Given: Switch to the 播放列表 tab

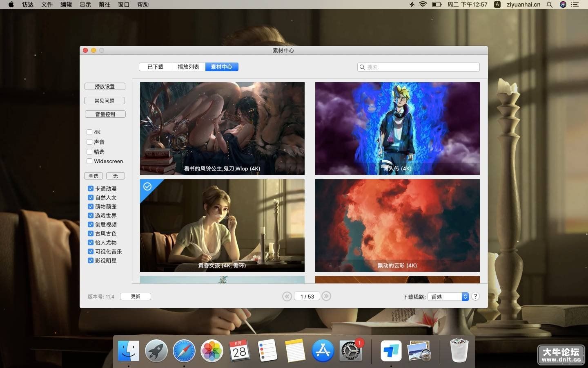Looking at the screenshot, I should tap(189, 67).
